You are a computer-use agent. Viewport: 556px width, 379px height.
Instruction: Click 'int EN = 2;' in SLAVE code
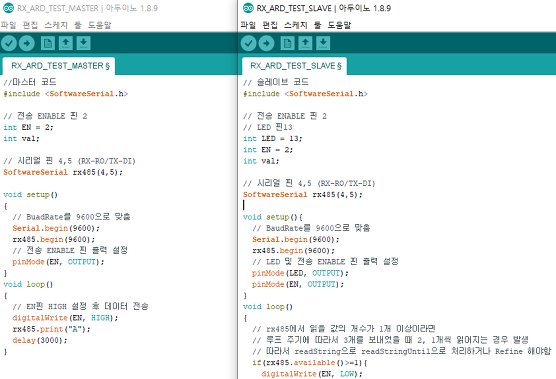point(268,150)
